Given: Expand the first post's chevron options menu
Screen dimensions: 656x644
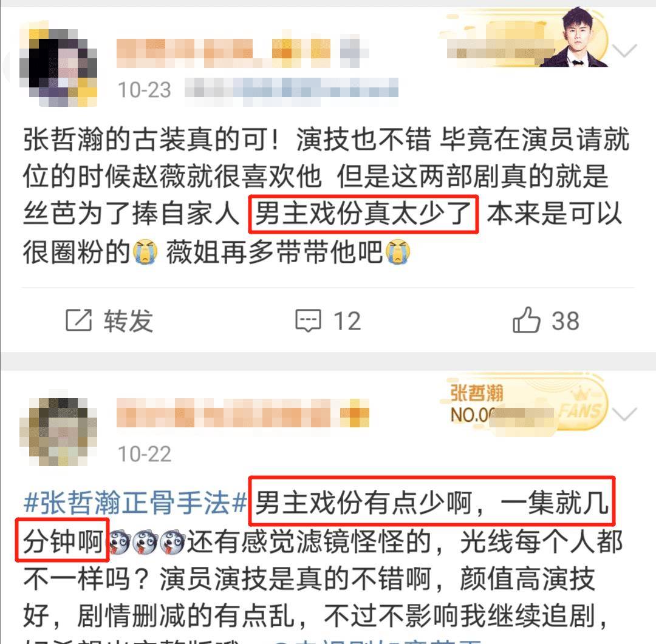Looking at the screenshot, I should point(624,50).
